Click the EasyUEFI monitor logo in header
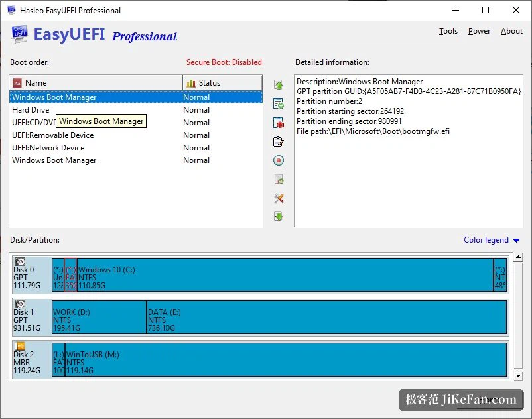Screen dimensions: 532x419 (x=19, y=34)
